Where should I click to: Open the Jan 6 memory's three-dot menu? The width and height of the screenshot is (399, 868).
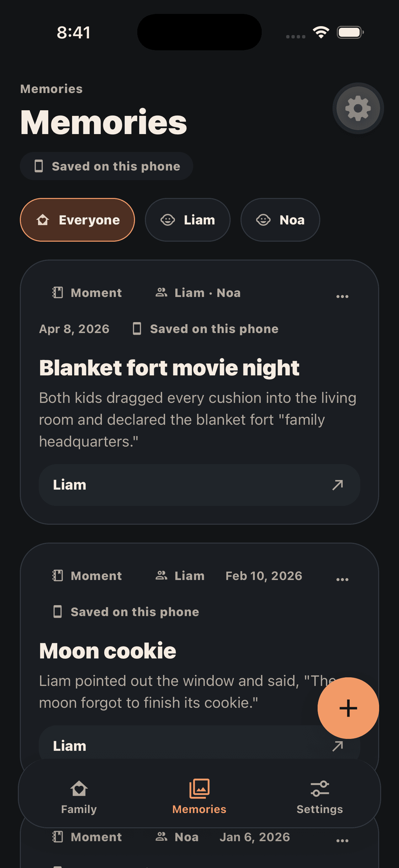342,841
